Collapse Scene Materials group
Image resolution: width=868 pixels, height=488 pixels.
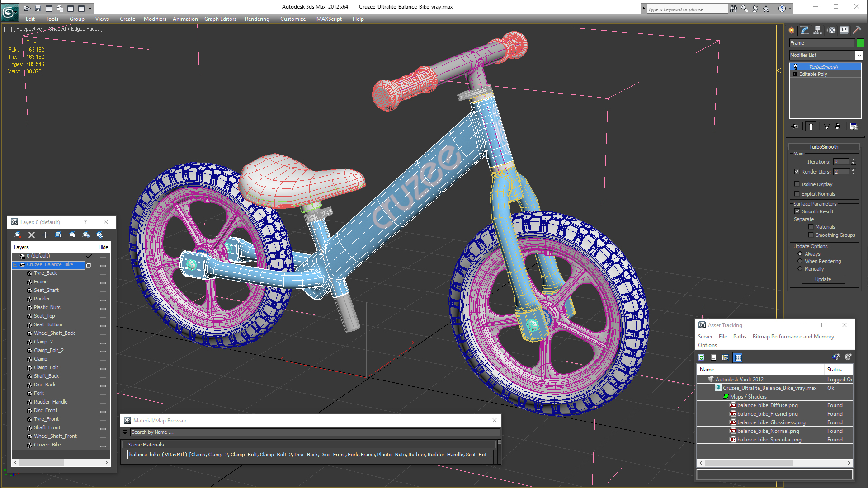tap(125, 445)
